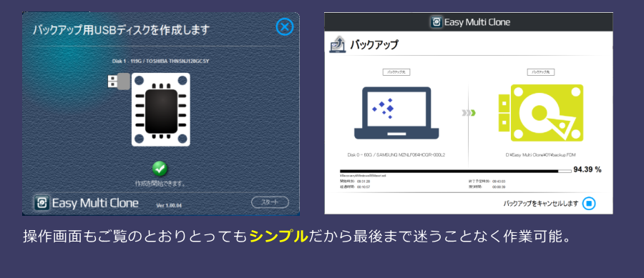Click the small label above the green disk
The width and height of the screenshot is (644, 278).
[x=541, y=72]
